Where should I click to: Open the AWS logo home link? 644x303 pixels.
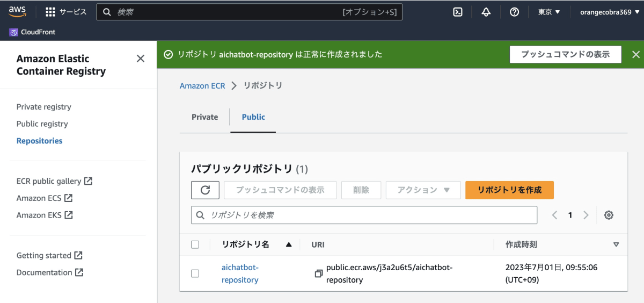pos(18,12)
